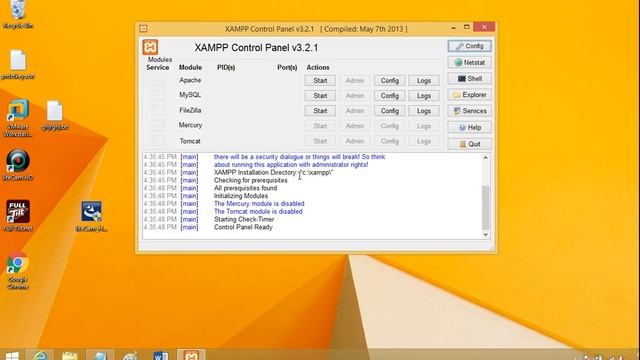Open Netstat from the globe icon button

click(x=469, y=62)
